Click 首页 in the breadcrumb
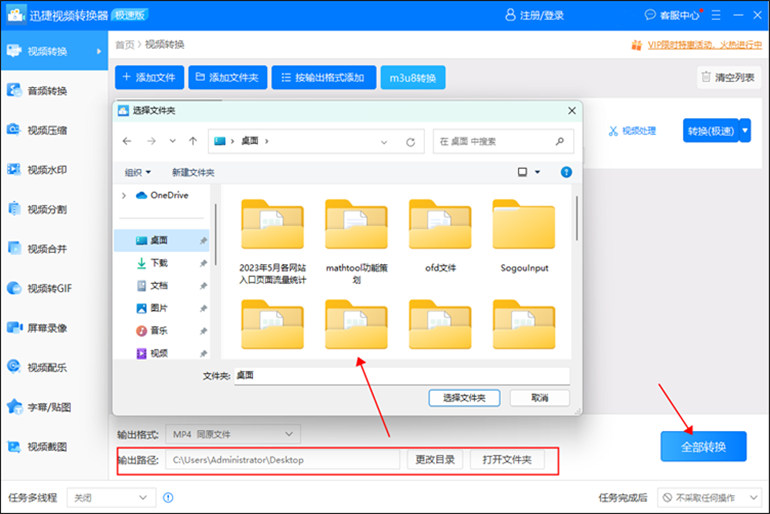This screenshot has height=514, width=770. pos(124,45)
